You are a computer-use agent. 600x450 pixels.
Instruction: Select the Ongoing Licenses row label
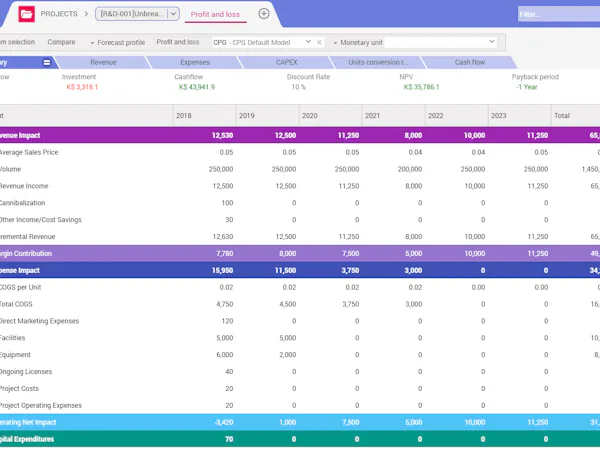coord(26,372)
